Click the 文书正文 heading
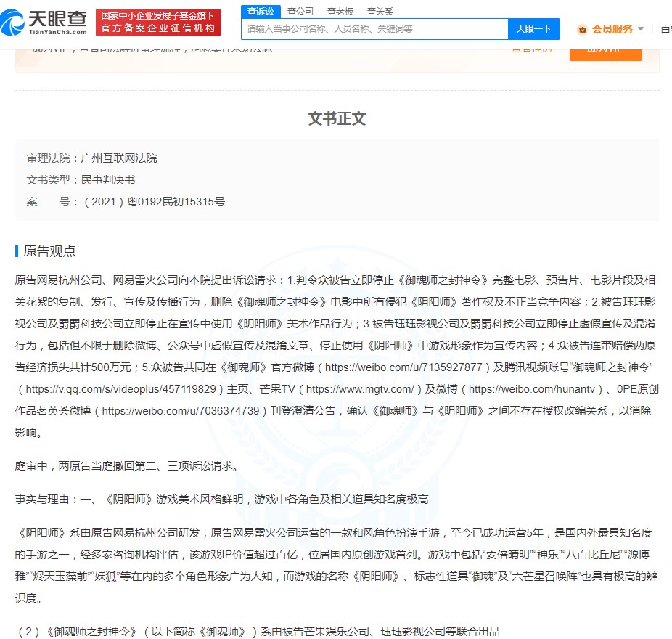Screen dimensions: 672x639 tap(337, 119)
